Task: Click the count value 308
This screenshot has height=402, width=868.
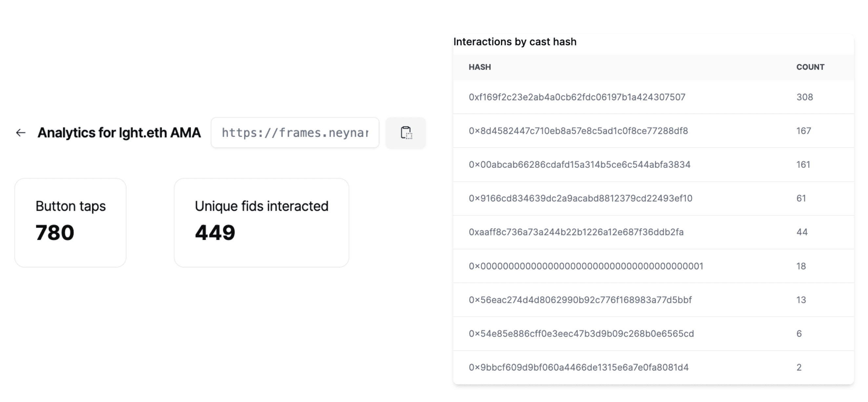Action: point(805,97)
